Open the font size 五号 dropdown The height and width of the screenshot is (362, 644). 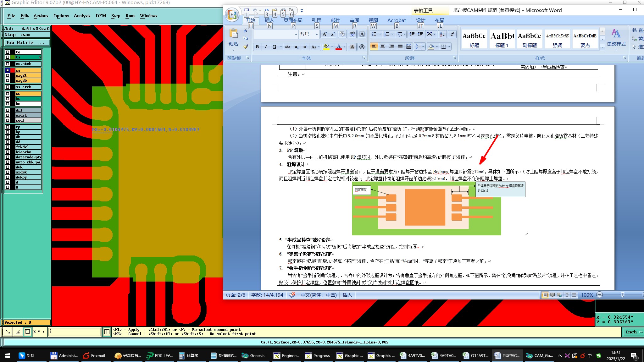tap(317, 34)
